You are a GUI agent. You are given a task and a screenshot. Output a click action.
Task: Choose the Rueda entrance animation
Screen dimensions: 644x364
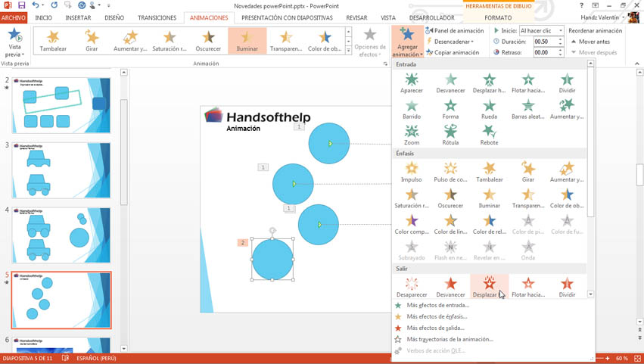pyautogui.click(x=489, y=109)
